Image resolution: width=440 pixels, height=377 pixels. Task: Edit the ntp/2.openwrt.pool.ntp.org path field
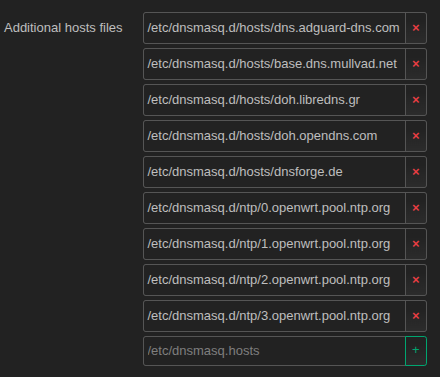(x=274, y=280)
